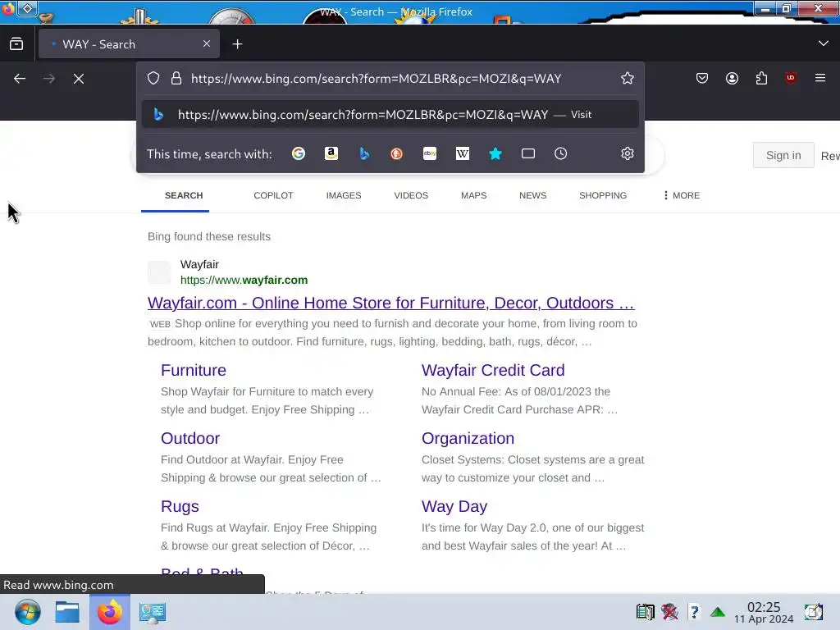The width and height of the screenshot is (840, 630).
Task: Open the Rugs sublink
Action: coord(180,506)
